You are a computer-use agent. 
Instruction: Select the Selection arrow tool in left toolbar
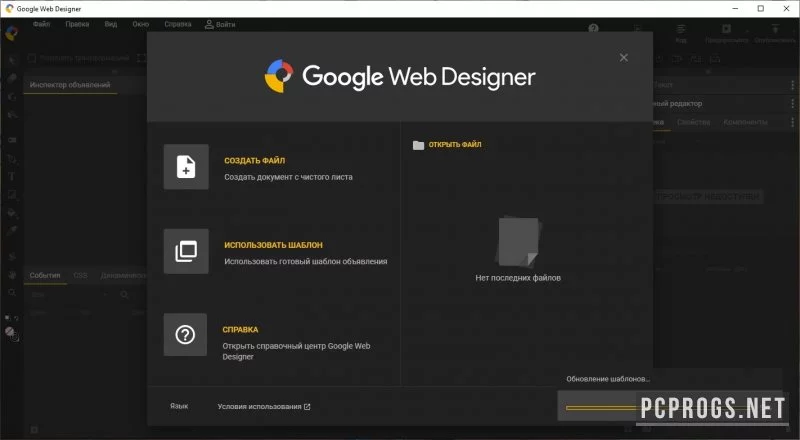coord(12,59)
